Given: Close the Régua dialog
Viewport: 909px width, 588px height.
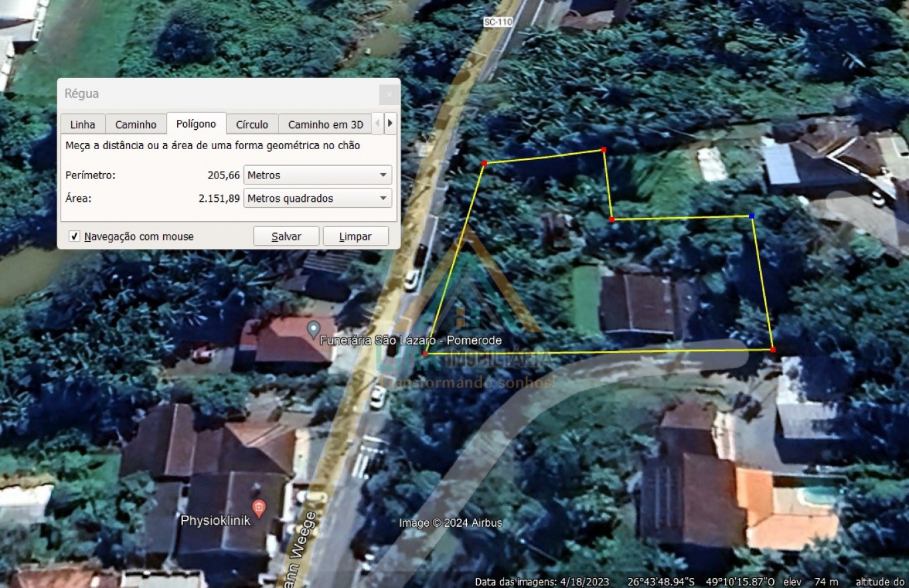Looking at the screenshot, I should click(x=390, y=95).
